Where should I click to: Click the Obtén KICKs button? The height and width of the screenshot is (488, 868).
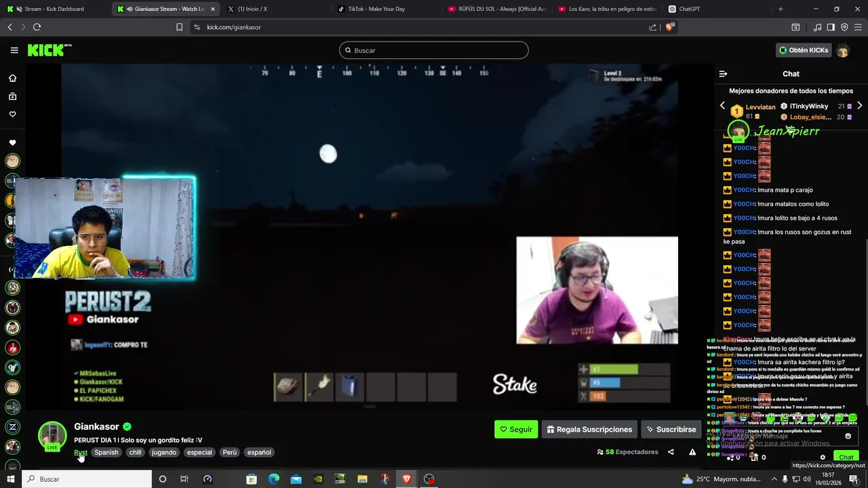click(x=804, y=50)
